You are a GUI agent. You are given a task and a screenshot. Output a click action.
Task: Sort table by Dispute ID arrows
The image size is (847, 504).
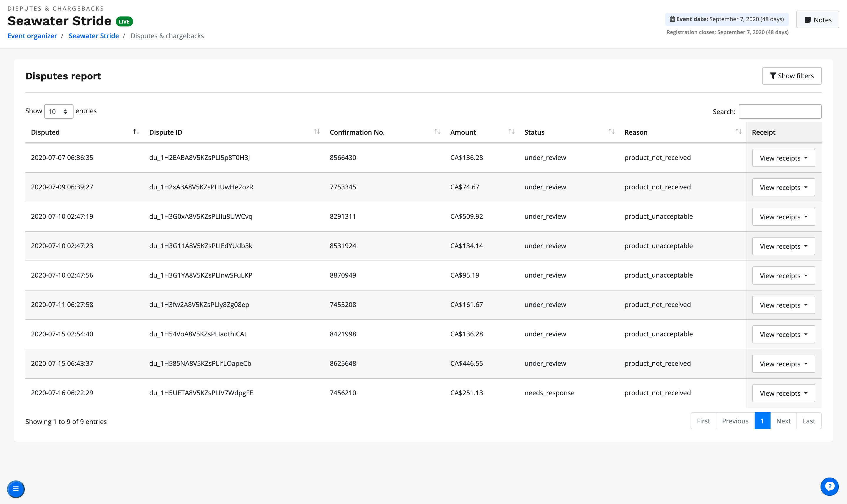pyautogui.click(x=316, y=132)
